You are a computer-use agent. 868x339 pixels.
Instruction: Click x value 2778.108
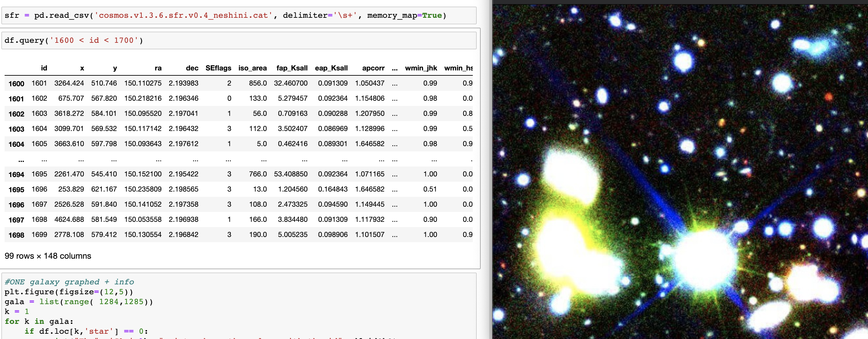69,235
